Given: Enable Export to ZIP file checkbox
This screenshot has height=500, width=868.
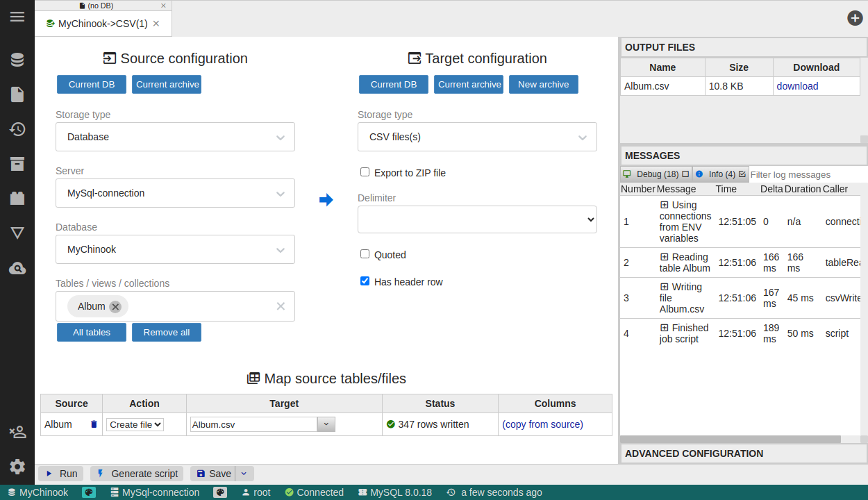Looking at the screenshot, I should click(x=365, y=172).
